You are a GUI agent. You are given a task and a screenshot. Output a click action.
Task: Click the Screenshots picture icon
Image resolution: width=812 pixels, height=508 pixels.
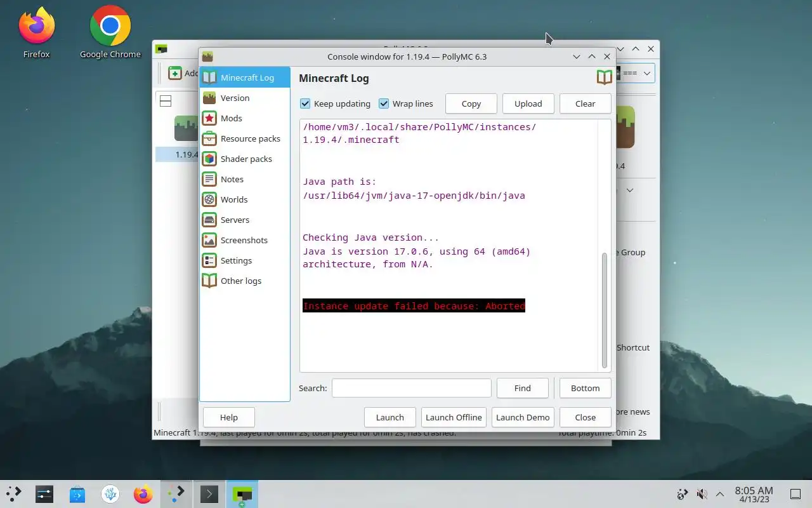(209, 240)
